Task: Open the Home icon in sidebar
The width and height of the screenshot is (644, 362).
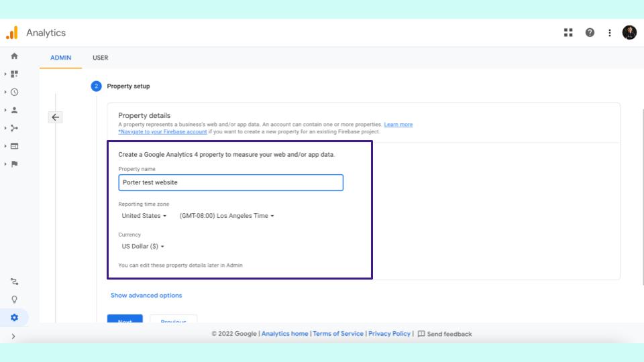Action: 14,56
